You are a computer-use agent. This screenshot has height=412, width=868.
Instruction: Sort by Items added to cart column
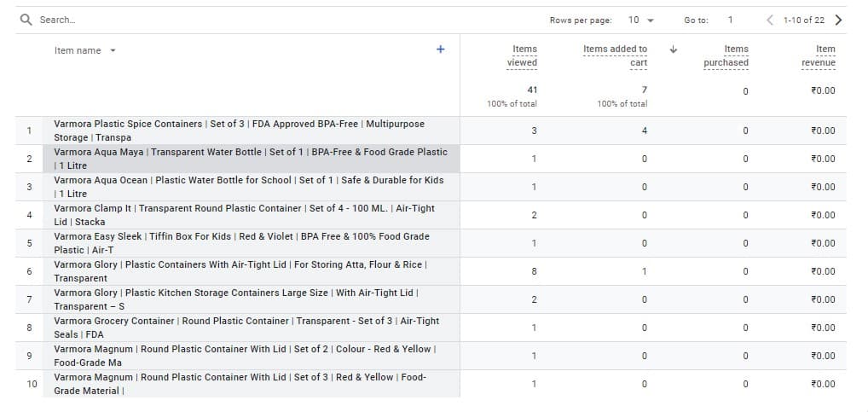(x=615, y=55)
